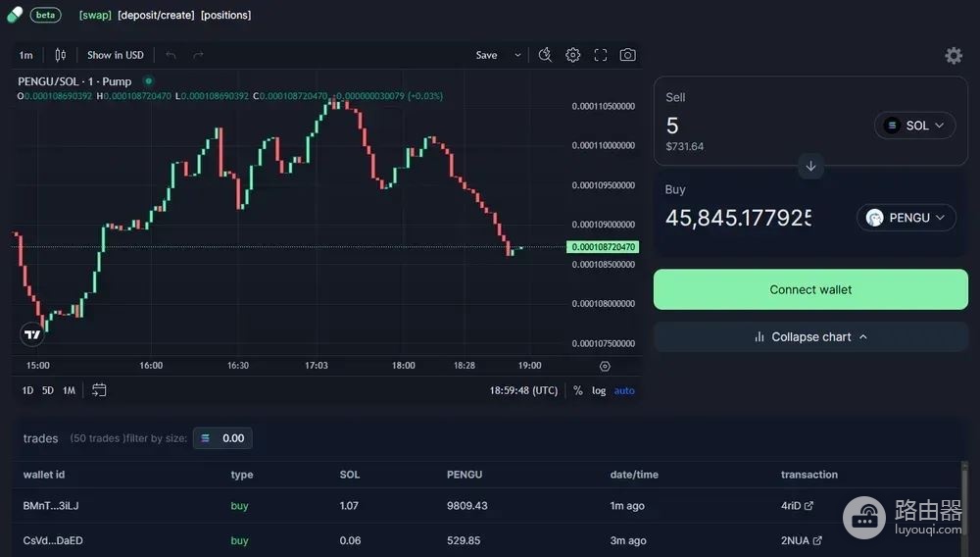Click the 1m ago timestamp
The height and width of the screenshot is (557, 980).
tap(627, 506)
